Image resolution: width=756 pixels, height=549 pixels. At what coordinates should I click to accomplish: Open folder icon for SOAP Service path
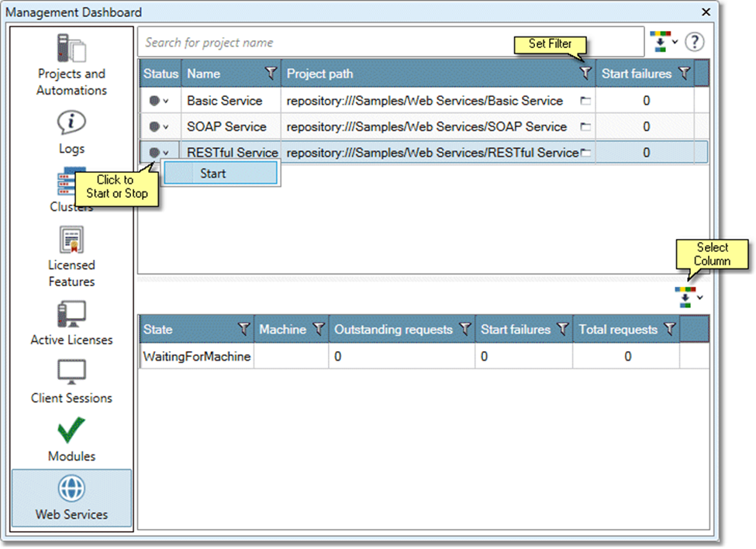[585, 127]
